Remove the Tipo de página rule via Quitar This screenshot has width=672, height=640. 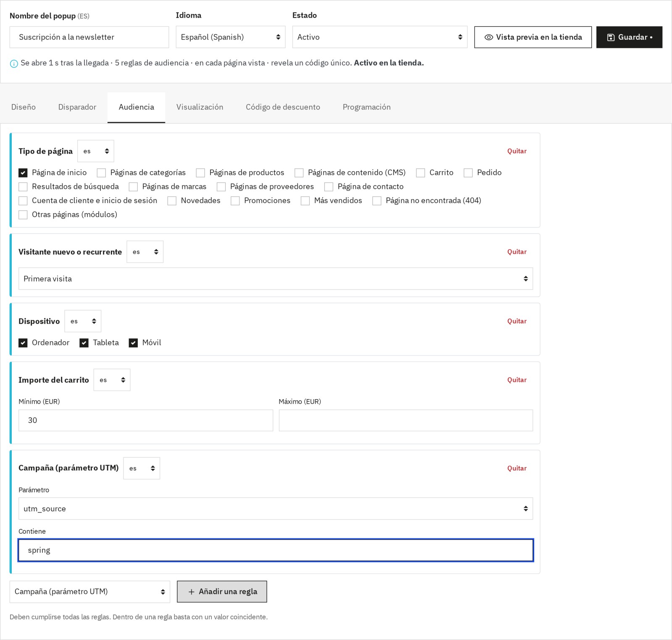click(x=517, y=151)
